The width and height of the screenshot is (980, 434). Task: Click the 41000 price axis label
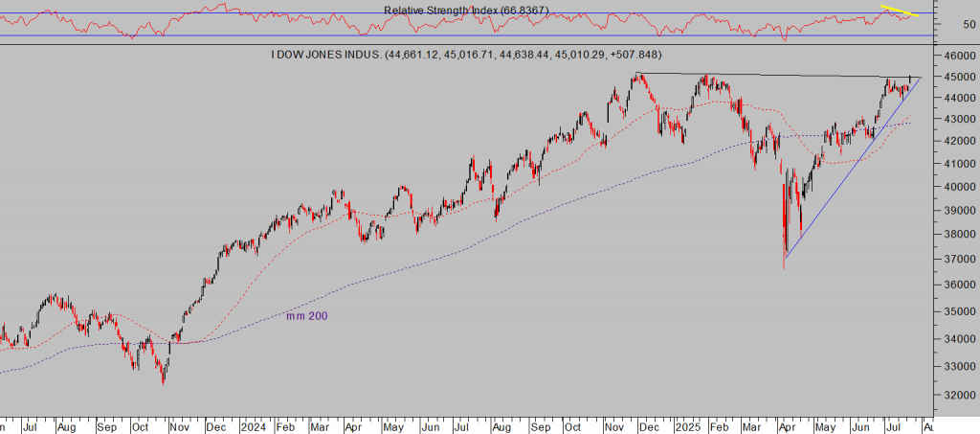click(x=958, y=164)
